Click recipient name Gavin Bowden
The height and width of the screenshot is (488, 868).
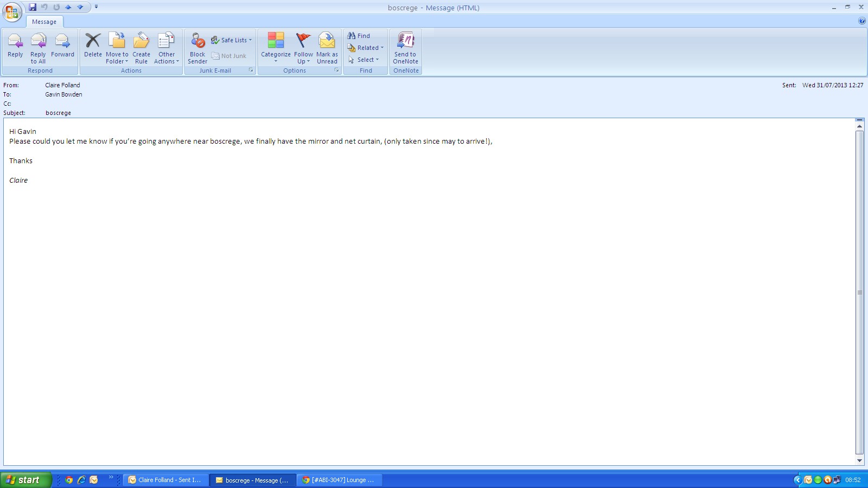click(x=63, y=94)
